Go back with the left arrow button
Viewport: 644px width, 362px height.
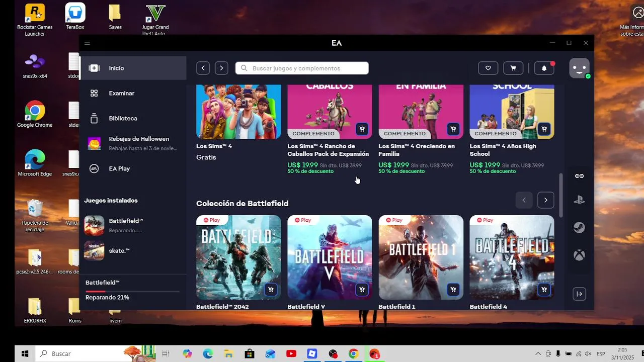point(203,68)
